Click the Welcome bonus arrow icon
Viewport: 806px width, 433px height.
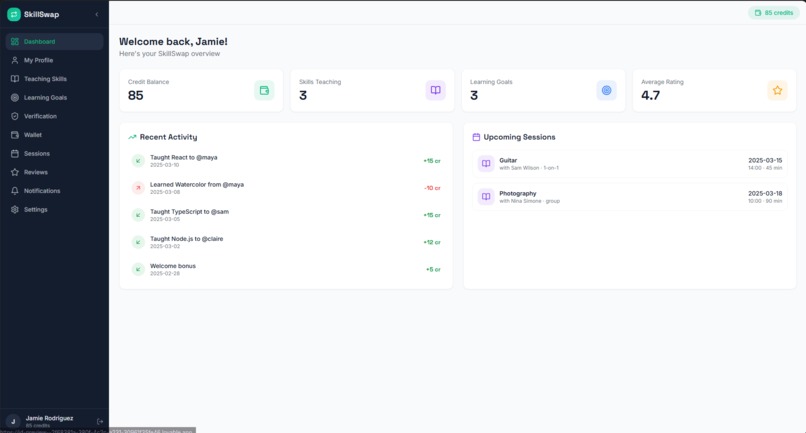(138, 269)
